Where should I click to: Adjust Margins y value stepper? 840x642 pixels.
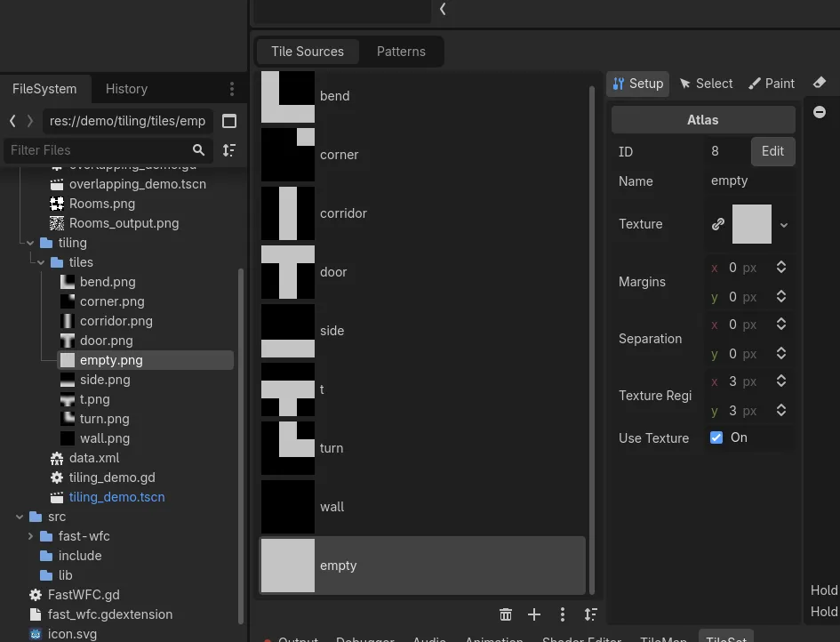click(x=781, y=297)
